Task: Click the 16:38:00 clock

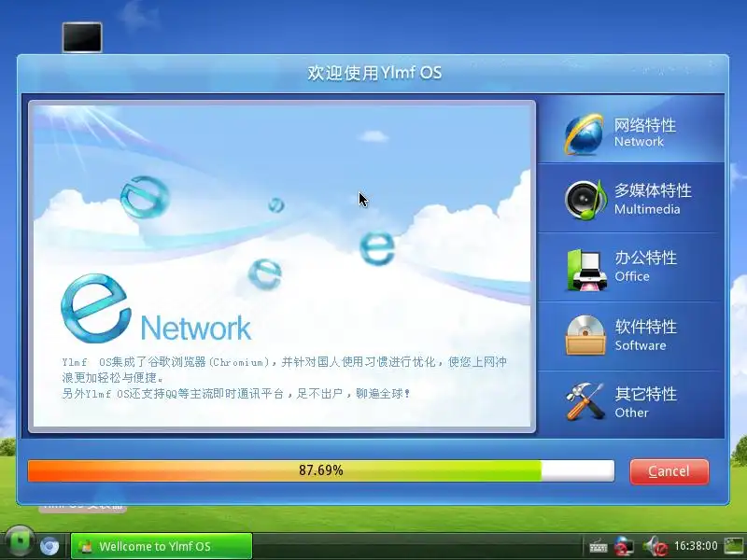Action: [696, 546]
